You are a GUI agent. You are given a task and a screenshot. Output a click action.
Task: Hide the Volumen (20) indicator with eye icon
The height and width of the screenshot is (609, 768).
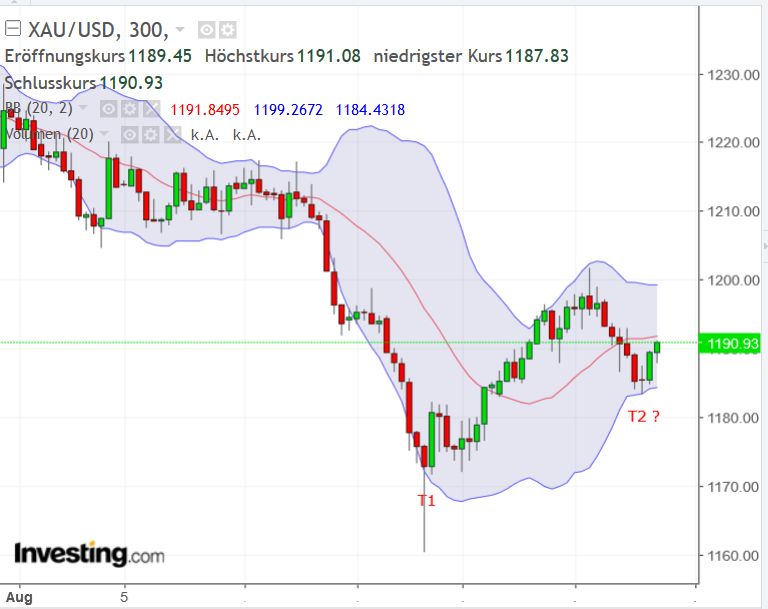(x=129, y=134)
